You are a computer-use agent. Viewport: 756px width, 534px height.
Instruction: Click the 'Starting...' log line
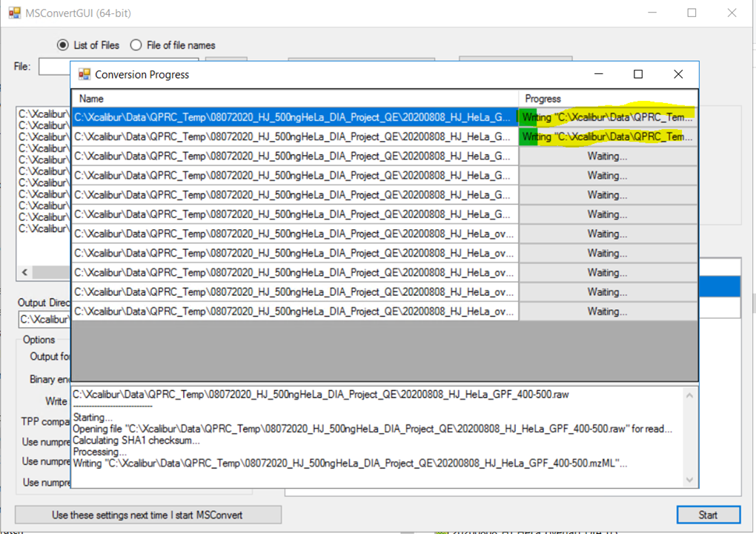(93, 418)
